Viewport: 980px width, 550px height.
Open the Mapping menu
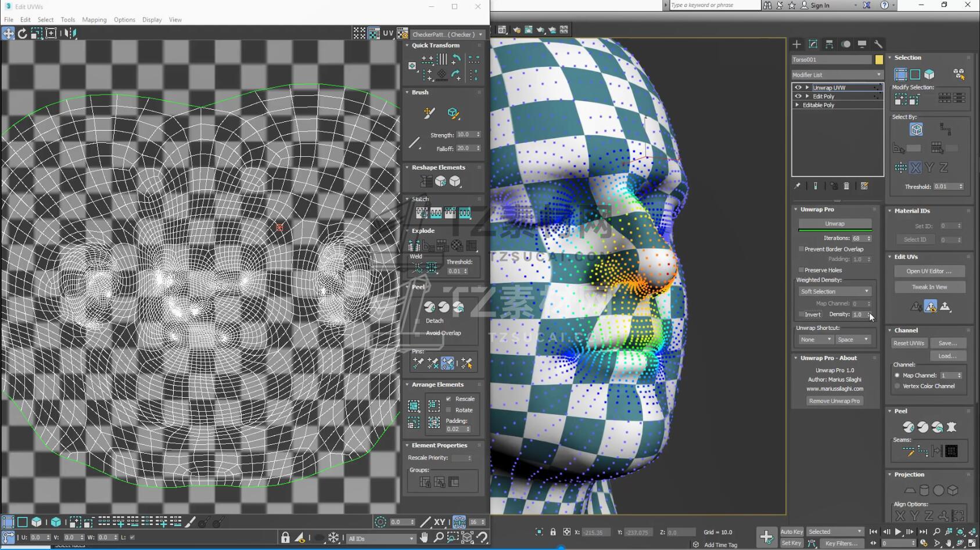[x=94, y=20]
